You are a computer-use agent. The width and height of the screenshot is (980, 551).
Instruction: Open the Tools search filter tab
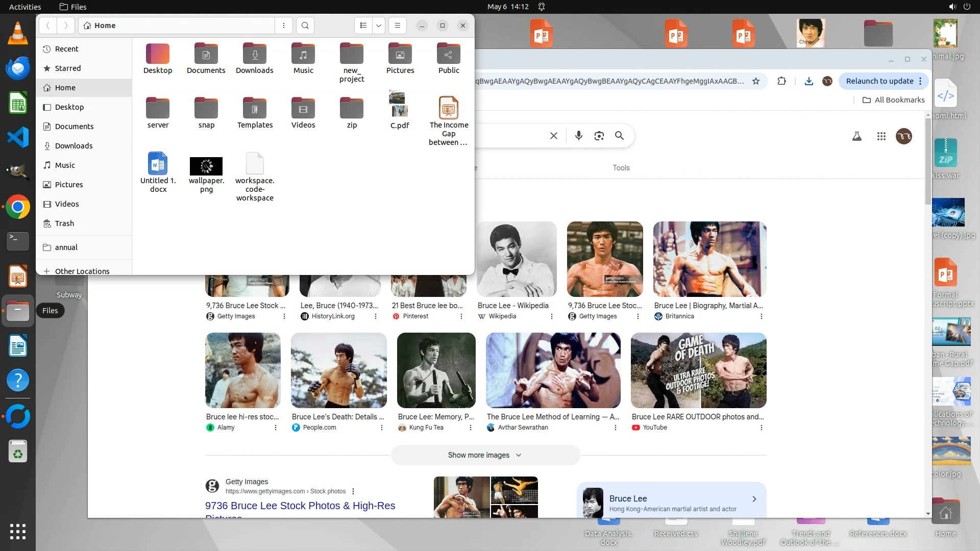pyautogui.click(x=621, y=168)
